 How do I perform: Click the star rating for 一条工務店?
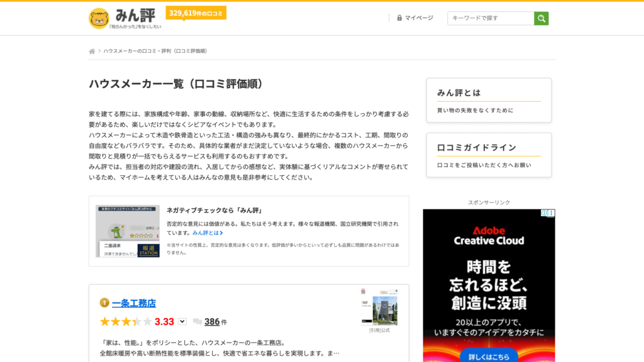pos(126,322)
